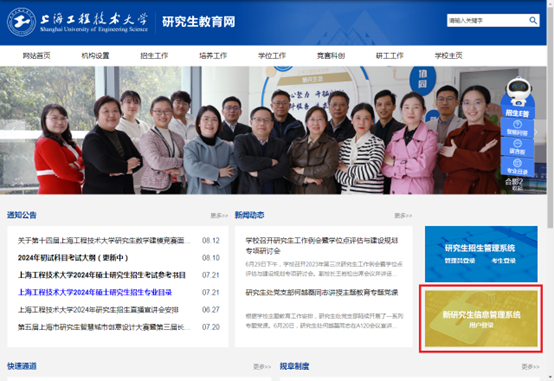
Task: Click 管理员登录 in admissions system box
Action: point(460,261)
